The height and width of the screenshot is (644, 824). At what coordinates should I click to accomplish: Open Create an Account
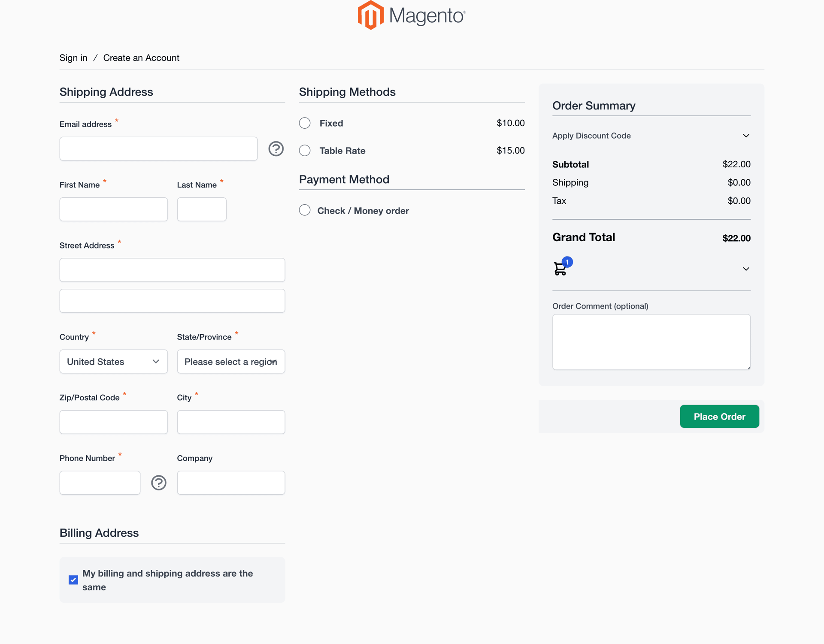coord(141,58)
